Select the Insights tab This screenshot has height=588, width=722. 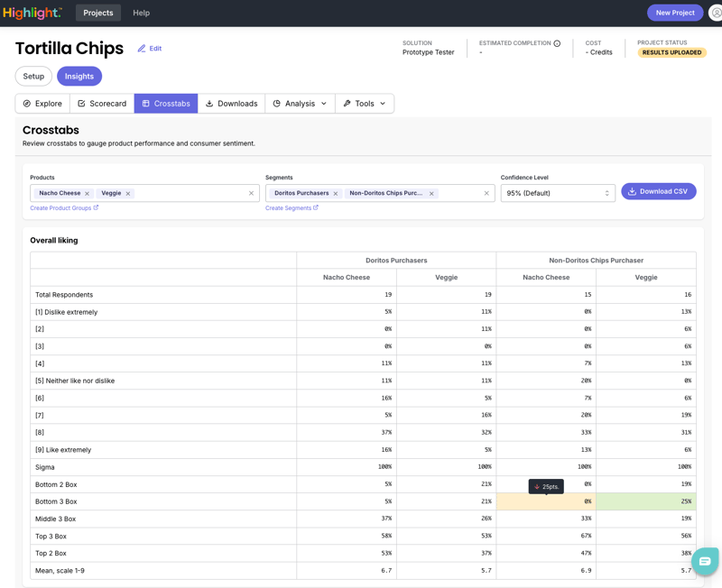79,77
